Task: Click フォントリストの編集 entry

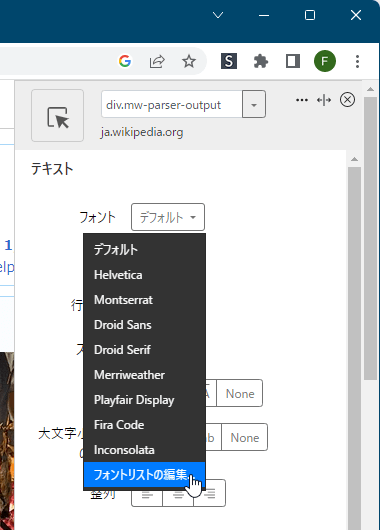Action: pos(144,475)
